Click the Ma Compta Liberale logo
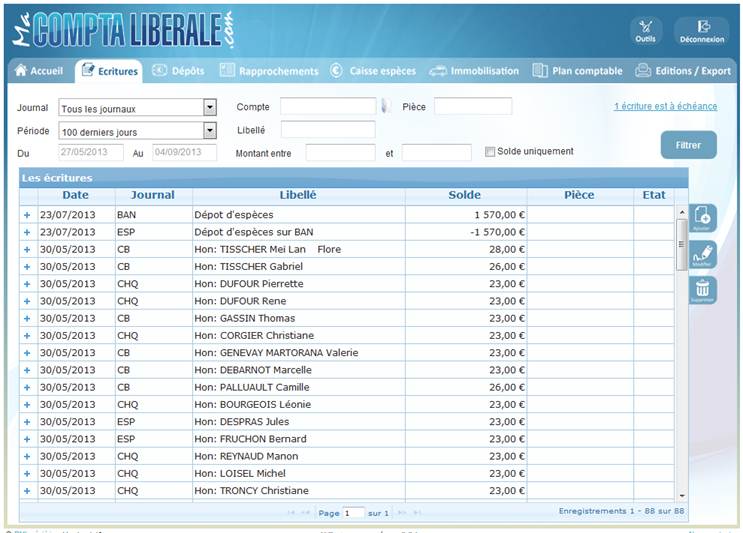The height and width of the screenshot is (533, 743). [123, 29]
